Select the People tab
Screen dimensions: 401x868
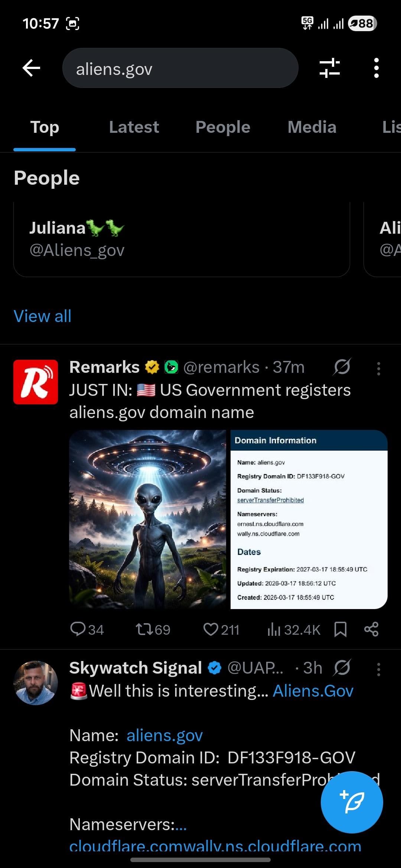click(x=223, y=127)
